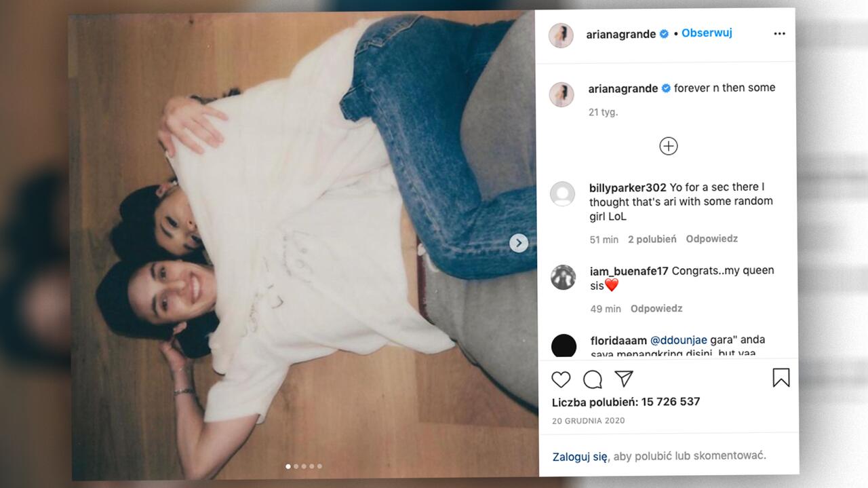Go to next photo with arrow
The image size is (868, 488).
519,243
